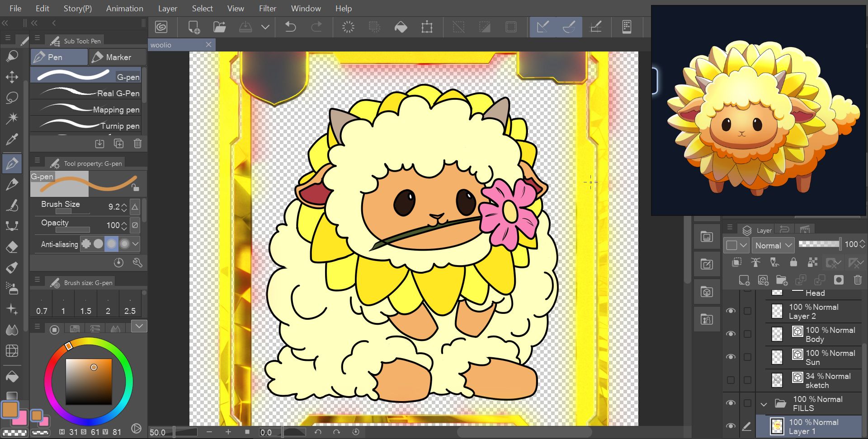Select the Auto select magic wand tool

coord(12,118)
